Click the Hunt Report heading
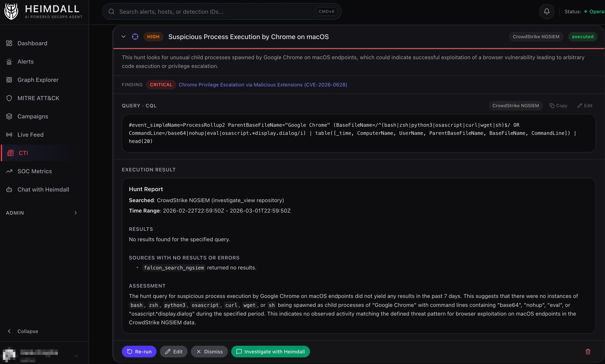This screenshot has width=605, height=364. pos(146,189)
